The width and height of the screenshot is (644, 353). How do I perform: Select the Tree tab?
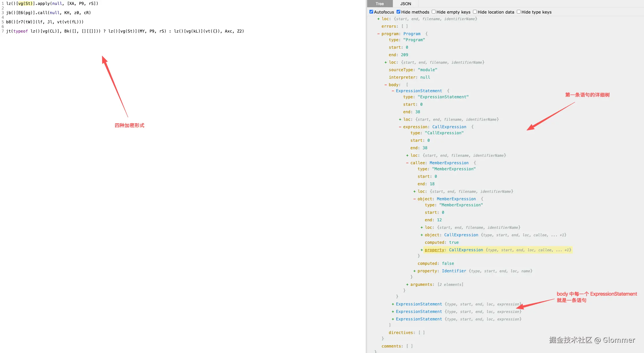[380, 4]
